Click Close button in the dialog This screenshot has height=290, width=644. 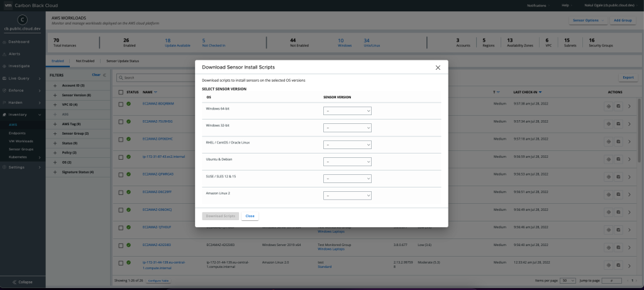250,216
